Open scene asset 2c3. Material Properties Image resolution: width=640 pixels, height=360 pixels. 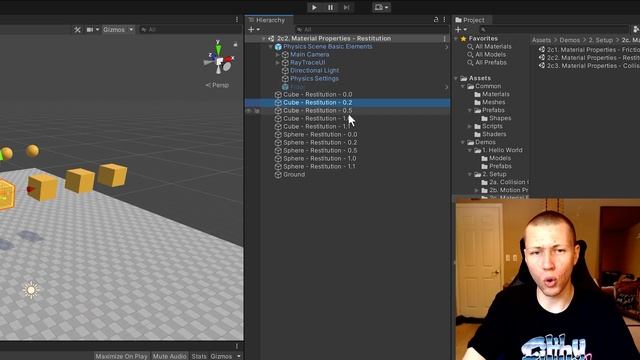pos(589,66)
